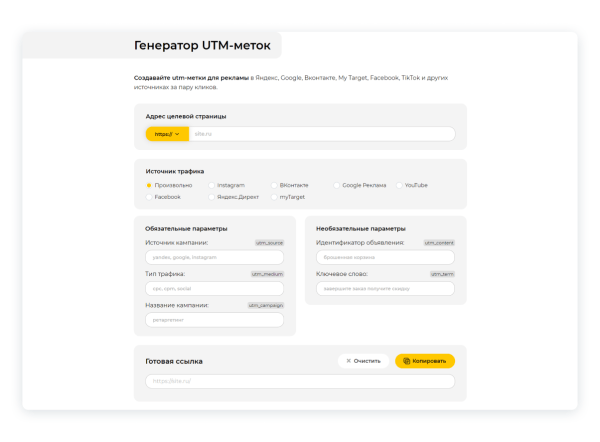Select the YouTube radio option

coord(400,185)
